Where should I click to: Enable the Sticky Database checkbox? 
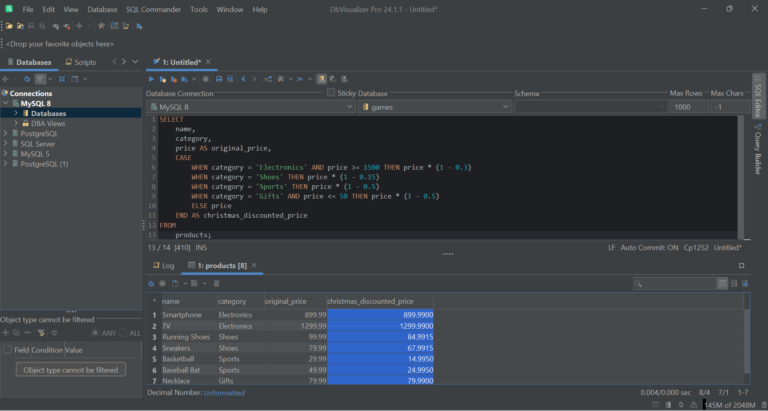[331, 92]
